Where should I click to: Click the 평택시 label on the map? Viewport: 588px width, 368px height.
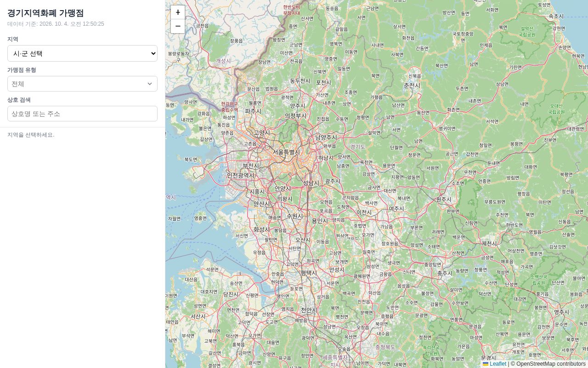[x=309, y=272]
